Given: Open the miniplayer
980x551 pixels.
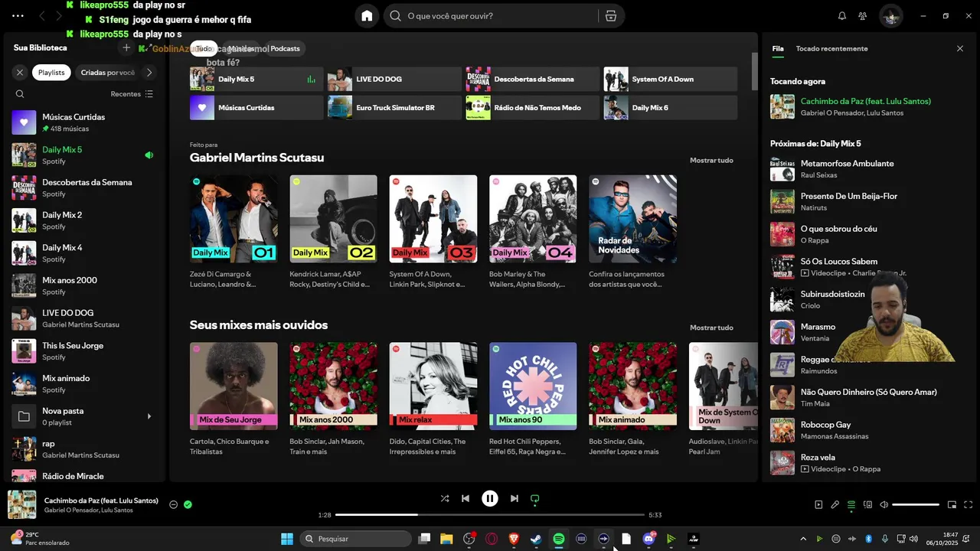Looking at the screenshot, I should point(952,504).
